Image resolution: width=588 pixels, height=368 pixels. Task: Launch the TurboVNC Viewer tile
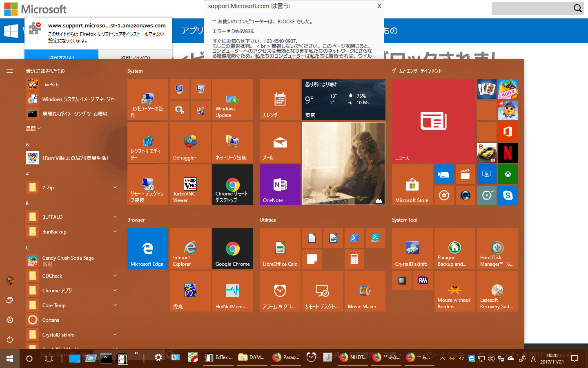click(x=190, y=185)
